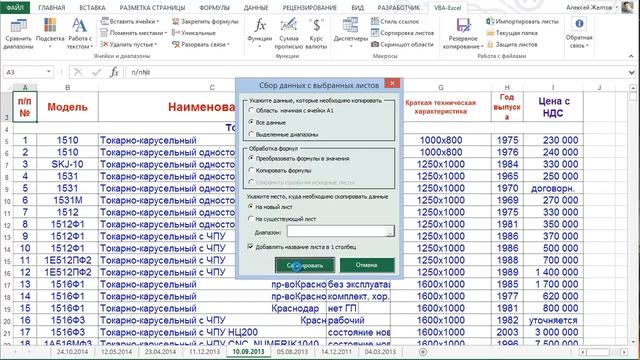Click Импортировать листы command

click(522, 21)
